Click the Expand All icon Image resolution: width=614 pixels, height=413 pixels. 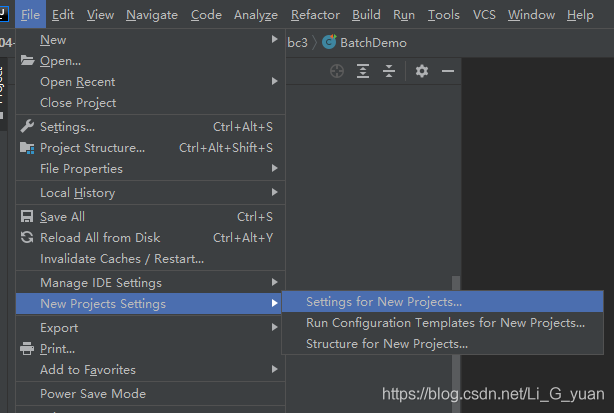(x=363, y=71)
